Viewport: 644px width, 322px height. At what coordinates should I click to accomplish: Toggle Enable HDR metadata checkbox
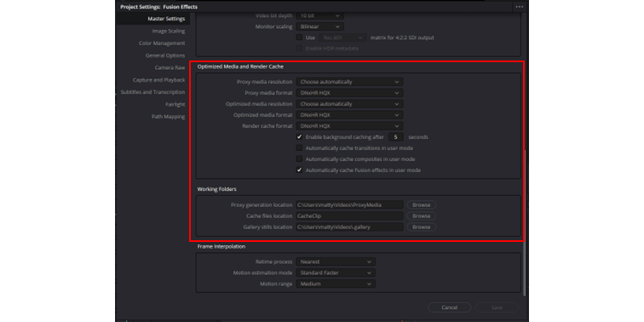point(299,49)
